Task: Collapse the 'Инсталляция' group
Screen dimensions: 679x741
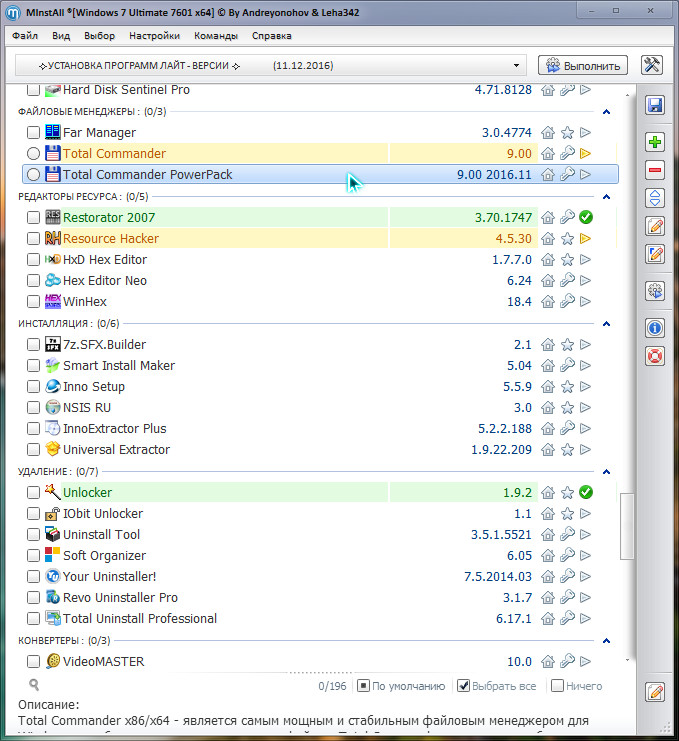Action: point(607,324)
